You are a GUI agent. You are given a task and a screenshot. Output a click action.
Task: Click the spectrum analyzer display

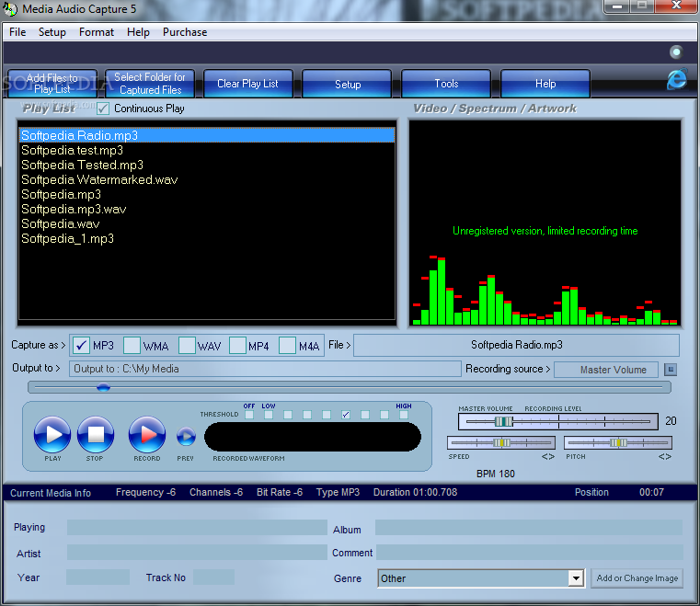(x=545, y=223)
